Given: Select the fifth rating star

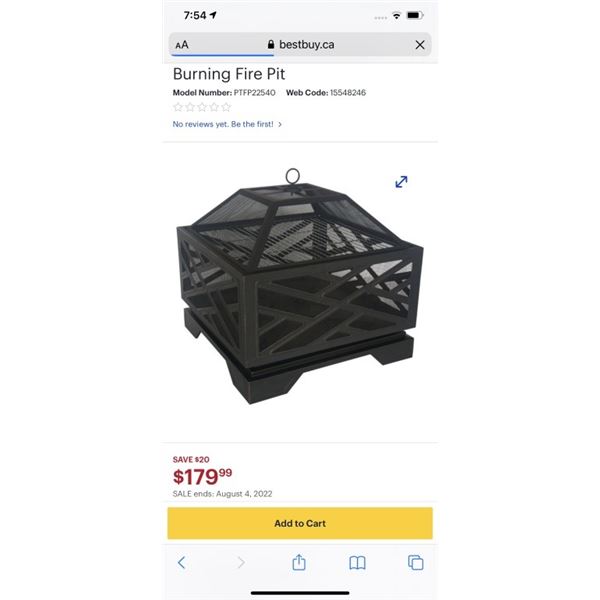Looking at the screenshot, I should pyautogui.click(x=226, y=107).
